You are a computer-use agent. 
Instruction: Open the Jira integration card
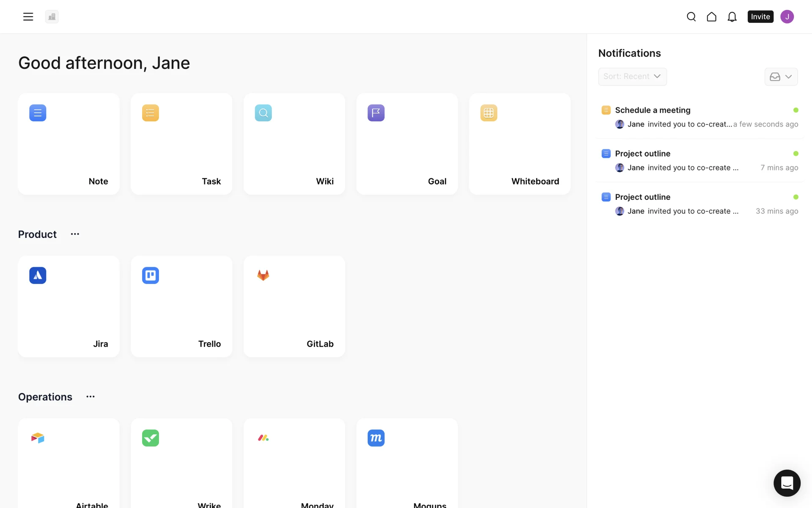pyautogui.click(x=69, y=306)
